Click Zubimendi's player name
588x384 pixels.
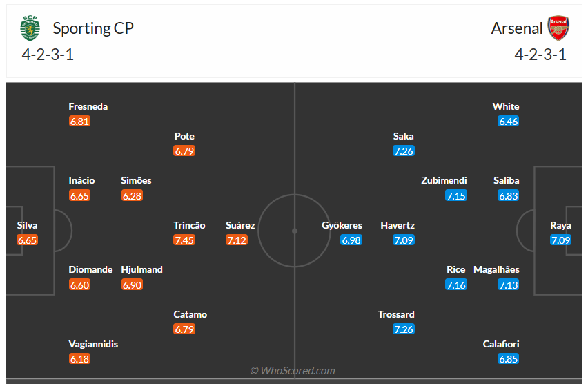(444, 180)
